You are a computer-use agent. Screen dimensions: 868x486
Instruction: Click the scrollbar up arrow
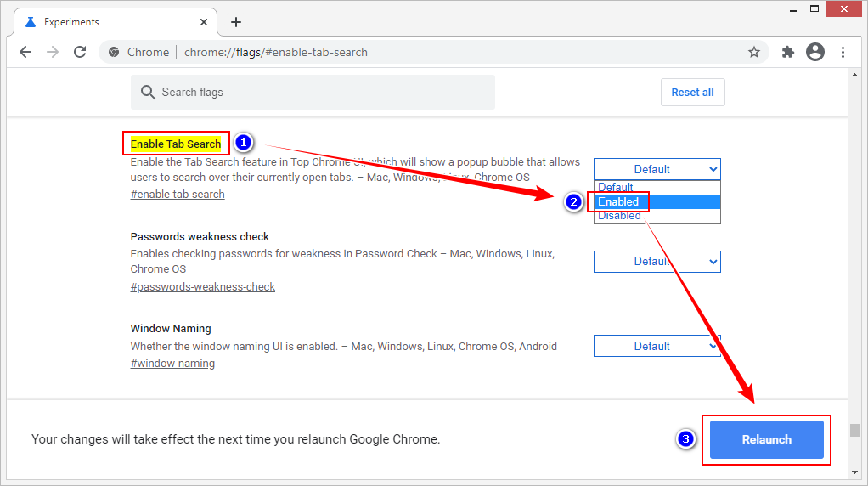[854, 76]
